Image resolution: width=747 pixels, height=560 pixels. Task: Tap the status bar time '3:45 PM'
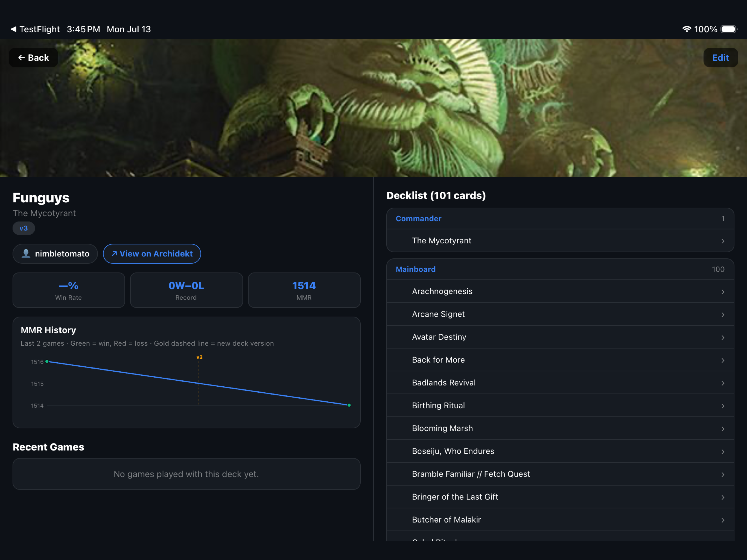click(x=83, y=29)
